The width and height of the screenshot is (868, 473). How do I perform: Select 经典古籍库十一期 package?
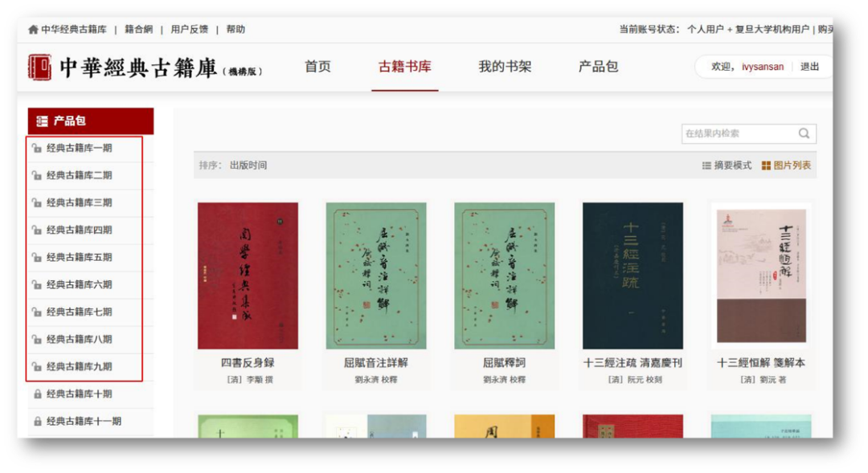point(84,422)
